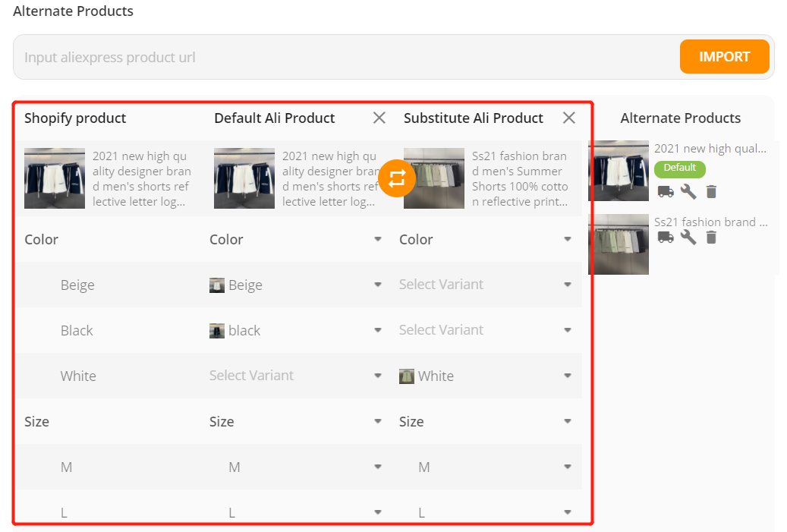Image resolution: width=787 pixels, height=532 pixels.
Task: Click the Beige swatch in Default column
Action: tap(217, 285)
